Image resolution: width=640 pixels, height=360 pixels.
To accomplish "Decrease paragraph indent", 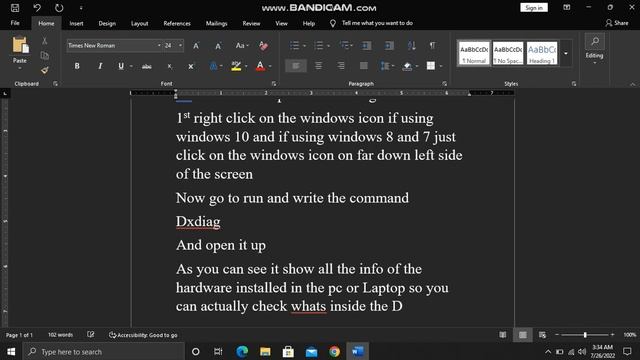I will [367, 45].
